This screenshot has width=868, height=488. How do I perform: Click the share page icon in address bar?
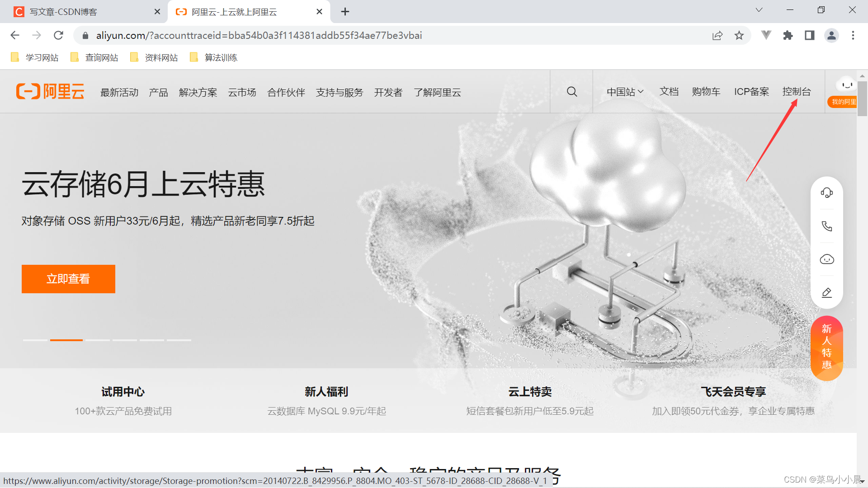[x=717, y=35]
